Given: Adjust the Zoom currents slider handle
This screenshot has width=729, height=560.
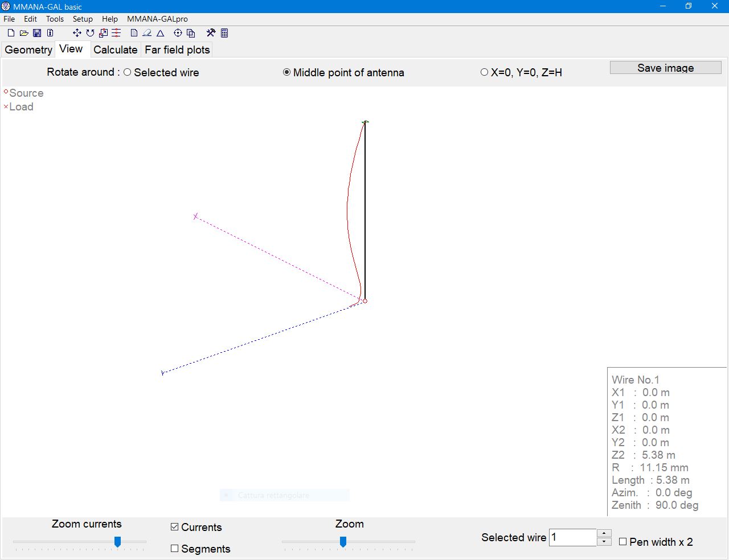Looking at the screenshot, I should pos(117,542).
